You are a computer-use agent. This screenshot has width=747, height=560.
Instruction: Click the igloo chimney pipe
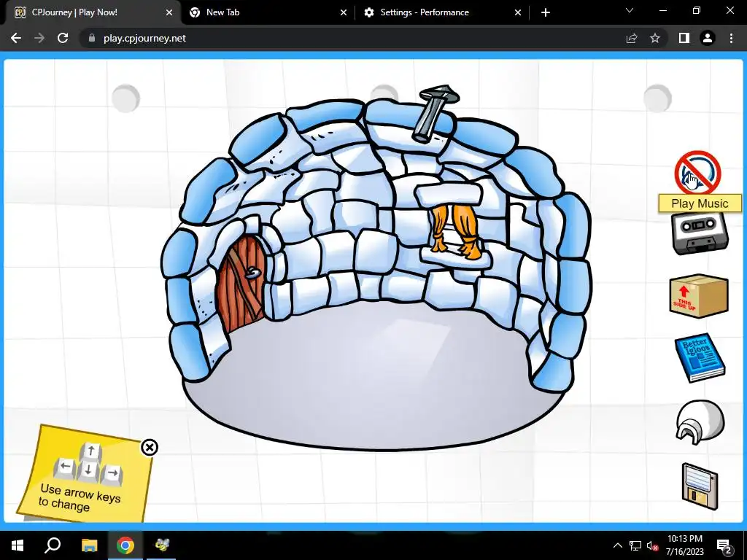[x=435, y=113]
